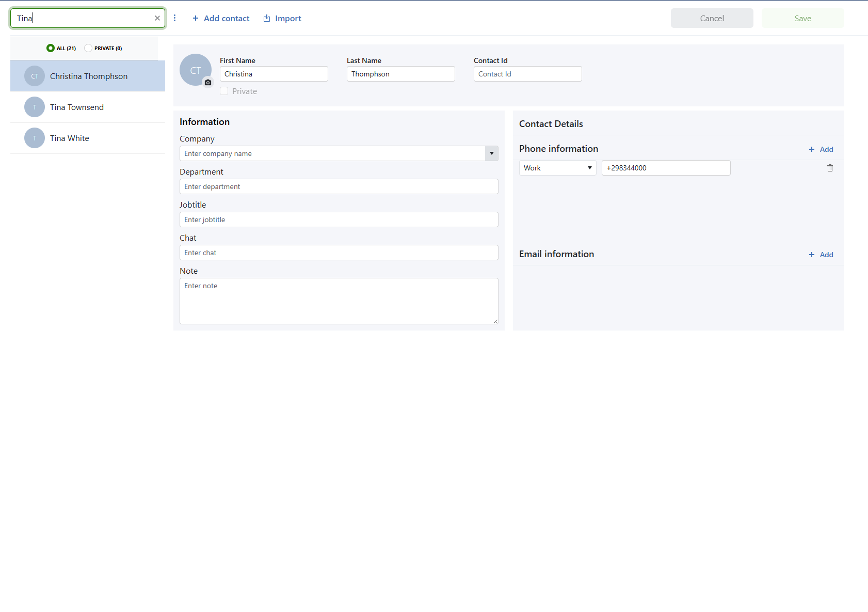Viewport: 868px width, 612px height.
Task: Click the Chat field
Action: coord(339,253)
